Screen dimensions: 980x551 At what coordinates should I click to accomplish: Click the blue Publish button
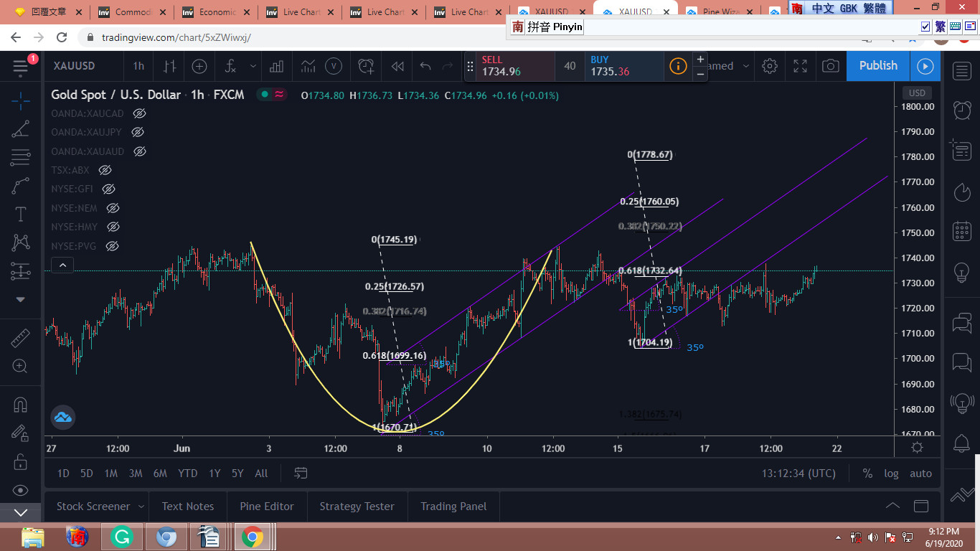877,66
